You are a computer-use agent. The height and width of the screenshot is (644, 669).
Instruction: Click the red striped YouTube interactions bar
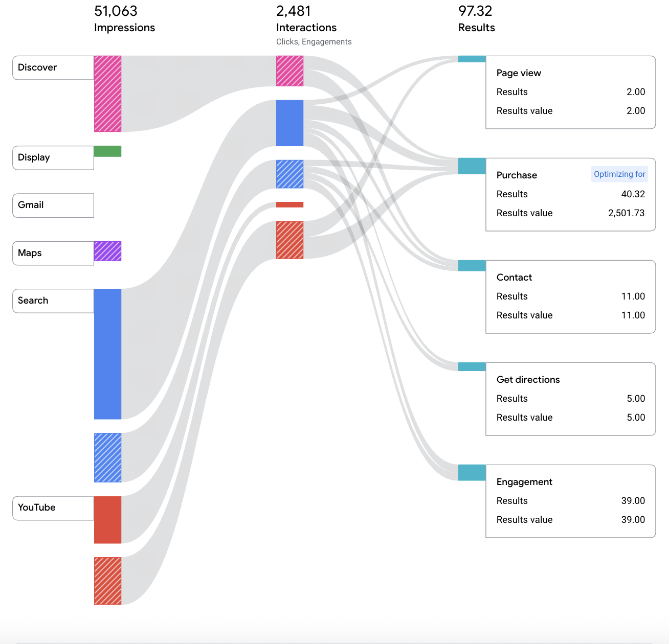289,240
